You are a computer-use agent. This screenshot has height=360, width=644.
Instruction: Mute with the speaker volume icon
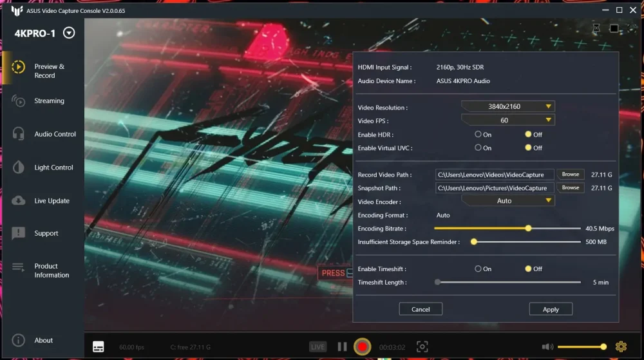point(547,347)
